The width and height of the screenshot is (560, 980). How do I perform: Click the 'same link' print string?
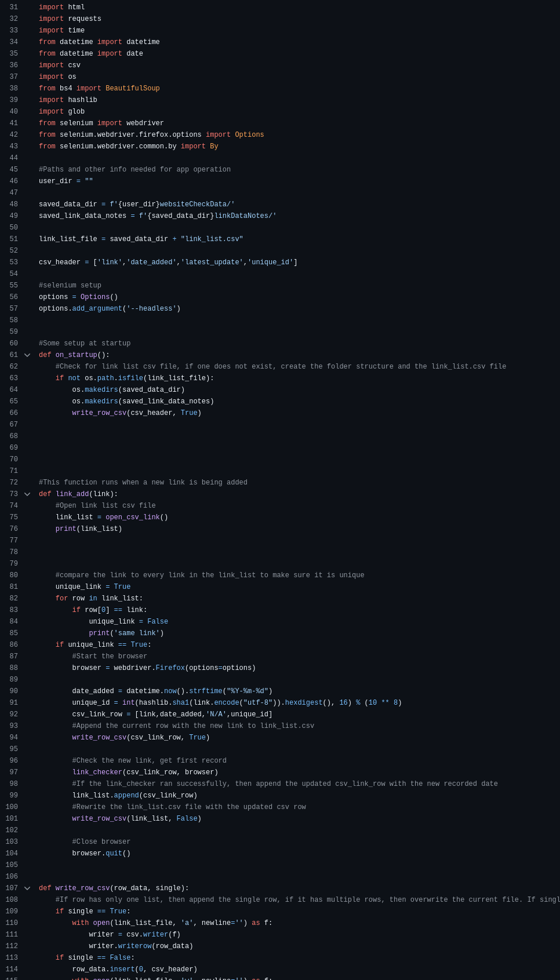(137, 633)
